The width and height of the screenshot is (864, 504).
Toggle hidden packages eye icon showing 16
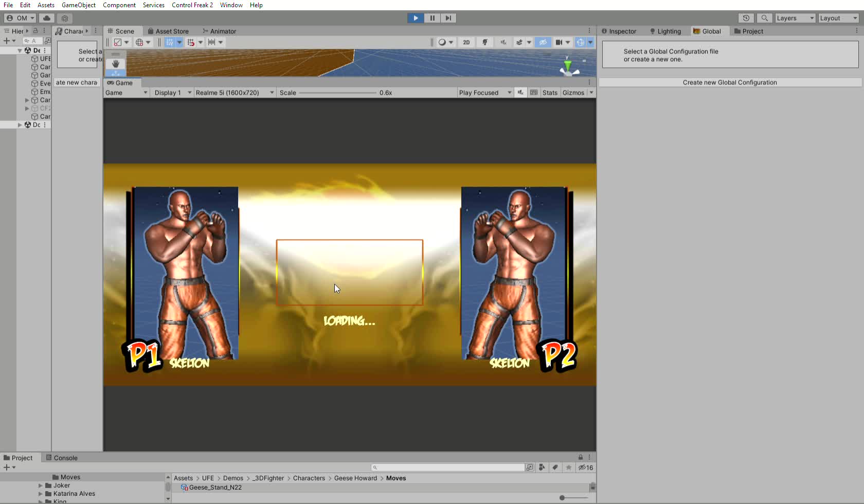(586, 467)
